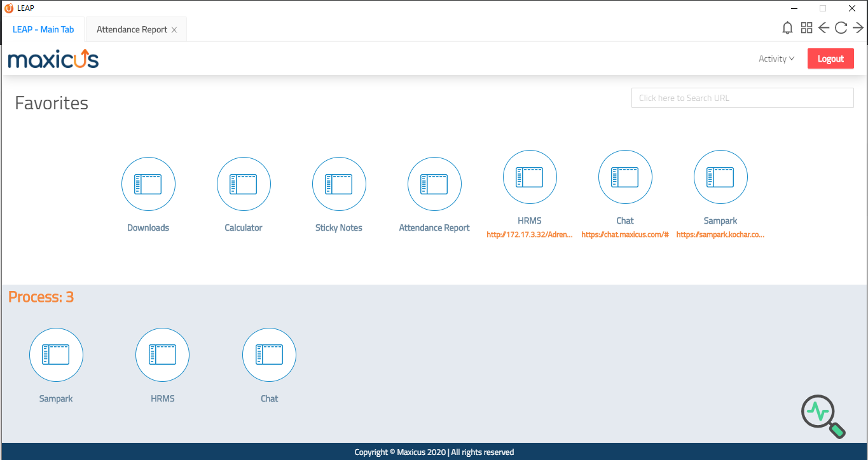
Task: Open Attendance Report icon in Favorites
Action: coord(434,184)
